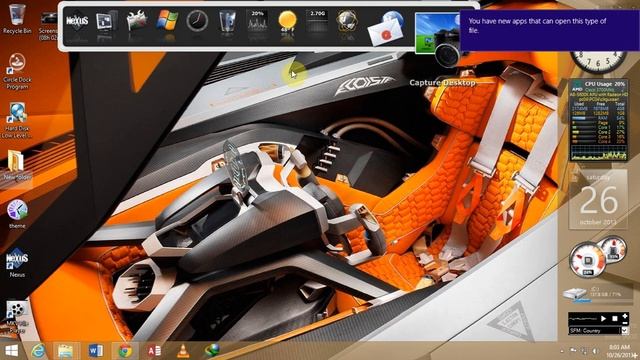Image resolution: width=640 pixels, height=360 pixels.
Task: Open the 20% CPU meter in the dock
Action: click(x=258, y=20)
